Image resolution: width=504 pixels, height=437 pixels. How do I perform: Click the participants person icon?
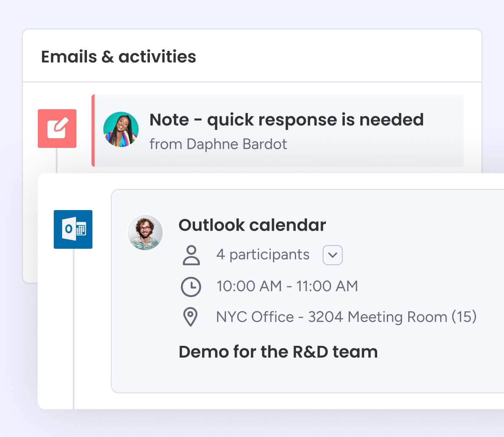coord(191,255)
